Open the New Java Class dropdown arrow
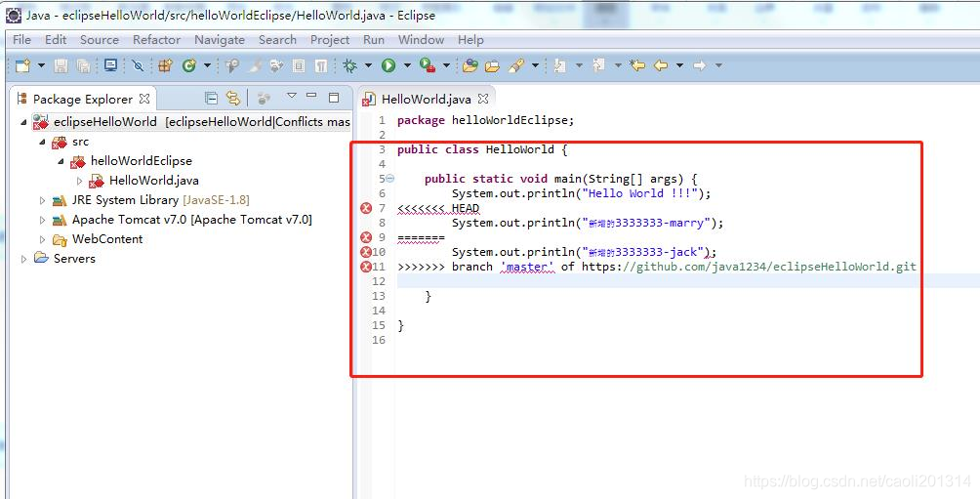Screen dimensions: 980x499 [x=207, y=65]
